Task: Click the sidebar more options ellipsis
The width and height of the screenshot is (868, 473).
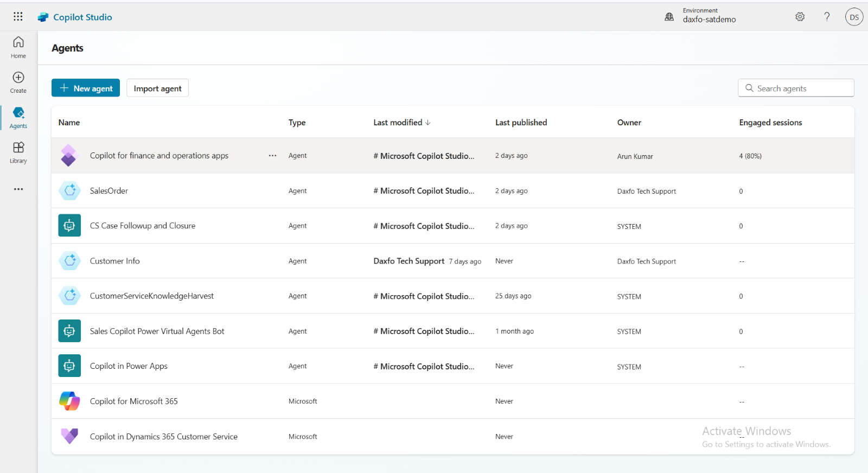Action: (18, 189)
